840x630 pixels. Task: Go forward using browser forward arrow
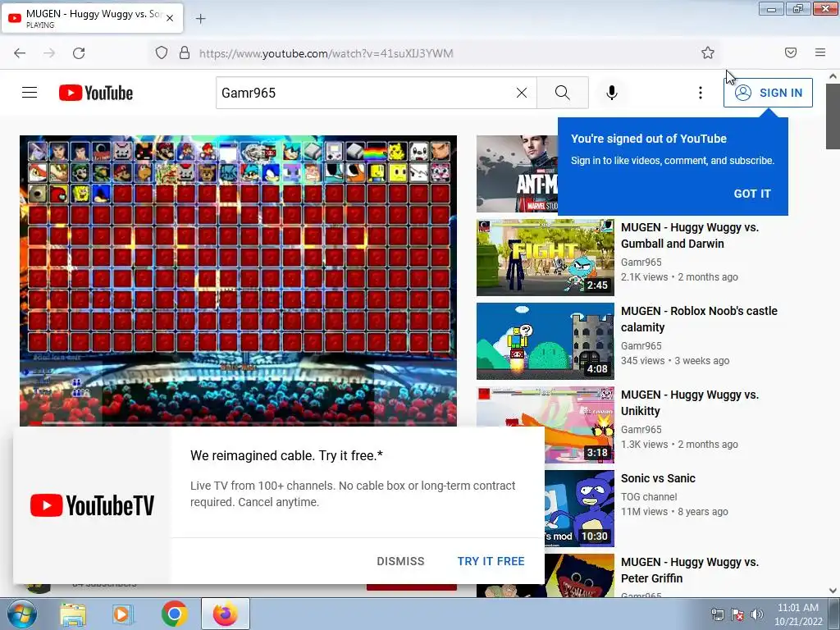(49, 53)
